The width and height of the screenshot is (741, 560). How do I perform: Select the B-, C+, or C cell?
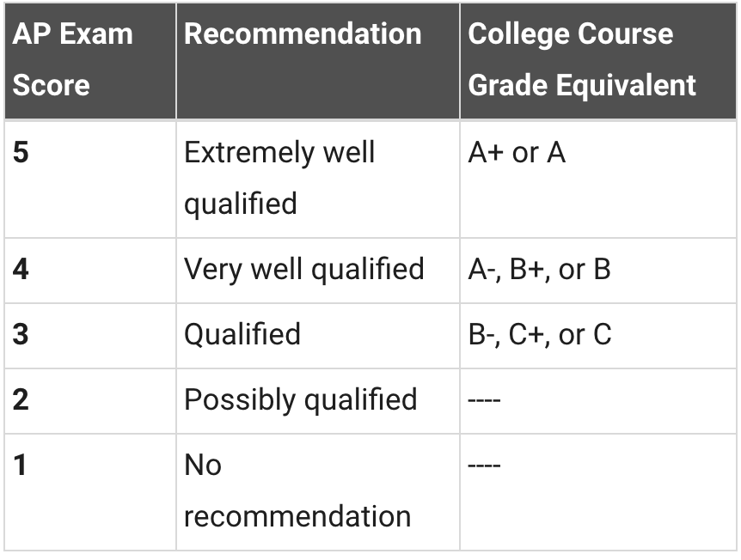tap(598, 336)
